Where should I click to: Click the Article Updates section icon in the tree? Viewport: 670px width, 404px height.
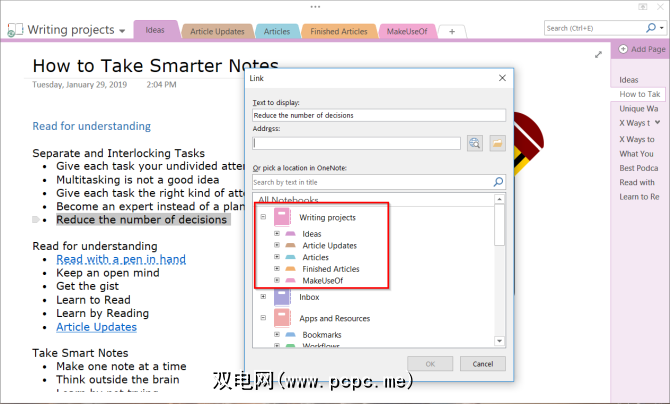click(x=291, y=245)
